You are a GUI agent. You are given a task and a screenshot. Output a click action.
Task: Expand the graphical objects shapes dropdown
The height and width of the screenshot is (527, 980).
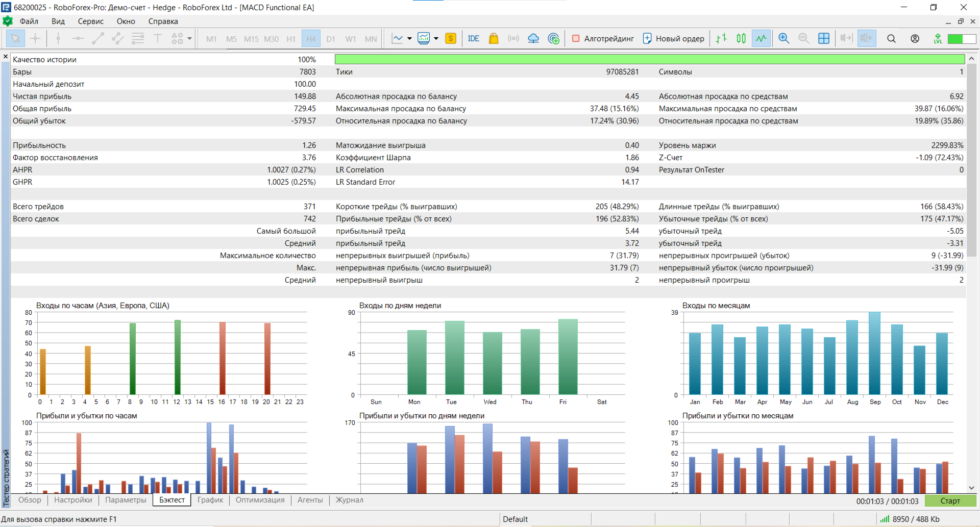coord(189,39)
